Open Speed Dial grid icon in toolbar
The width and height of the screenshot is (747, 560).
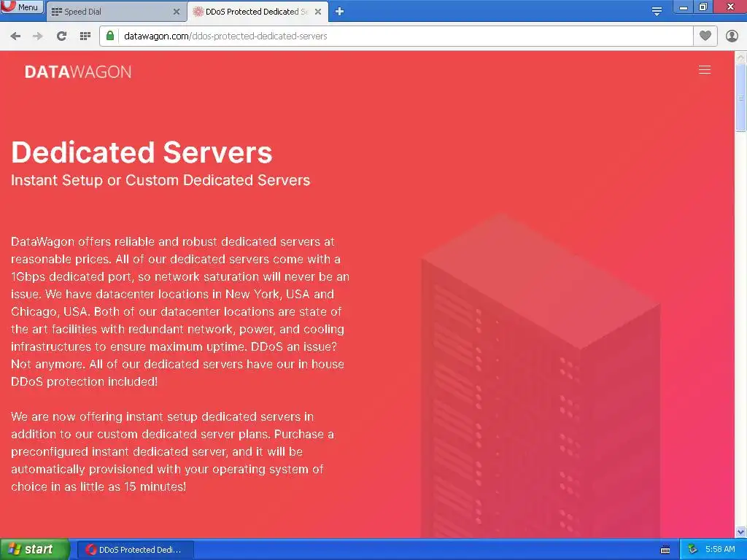(85, 36)
